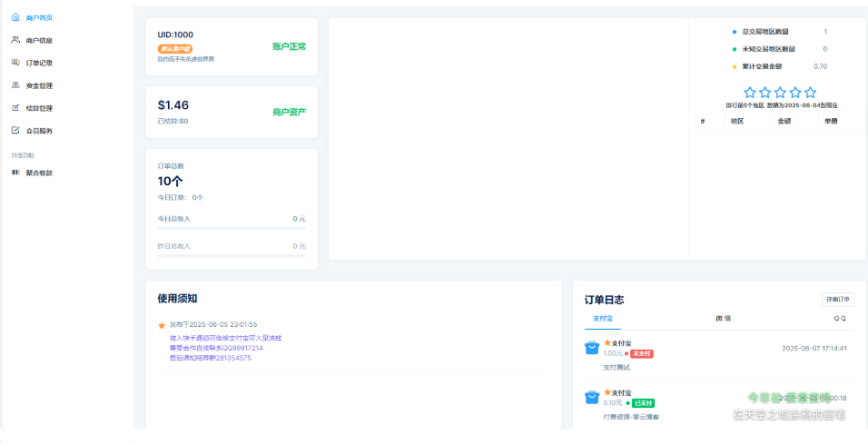
Task: Click the notice line containing 281354575
Action: pyautogui.click(x=211, y=358)
